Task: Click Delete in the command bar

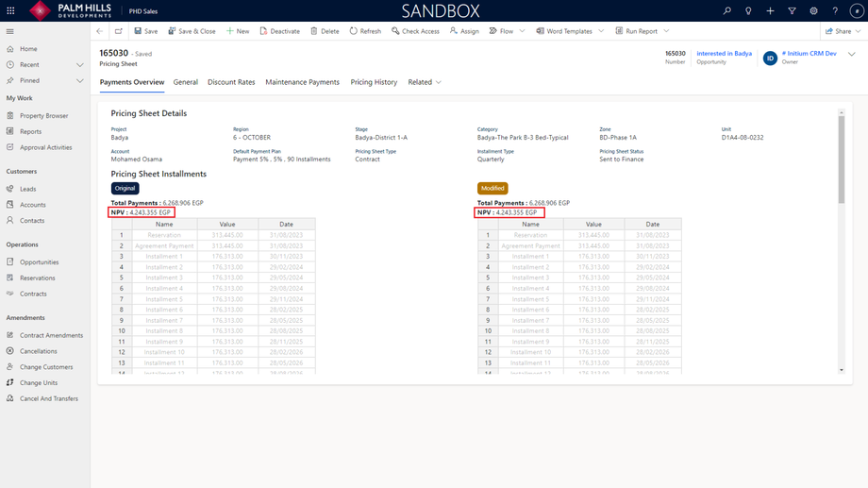Action: [325, 31]
